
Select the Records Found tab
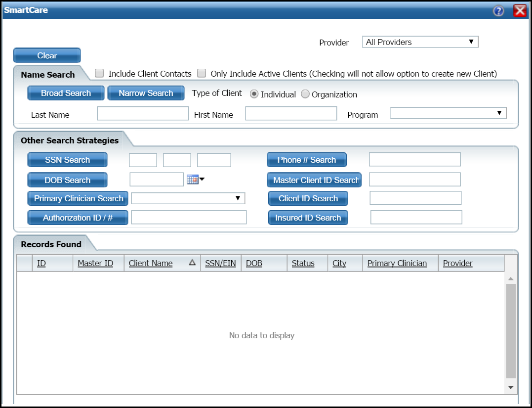(x=51, y=244)
